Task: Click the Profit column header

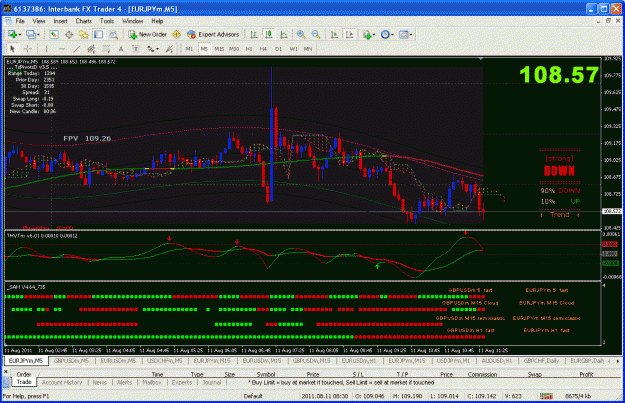Action: pos(586,374)
